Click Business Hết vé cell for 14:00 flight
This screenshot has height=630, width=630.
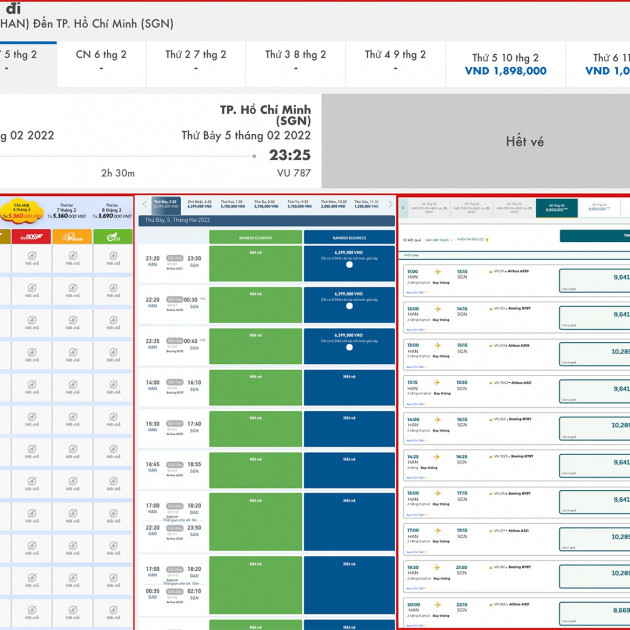[x=350, y=388]
